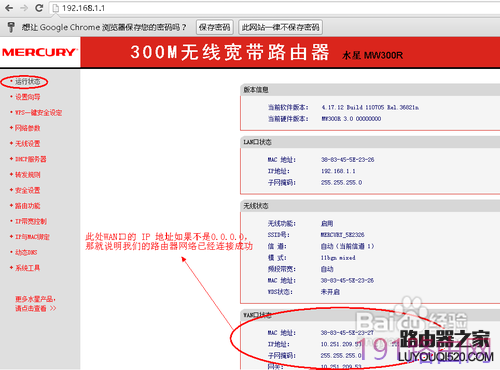Open the 安全设置 menu item
This screenshot has height=370, width=500.
[27, 190]
